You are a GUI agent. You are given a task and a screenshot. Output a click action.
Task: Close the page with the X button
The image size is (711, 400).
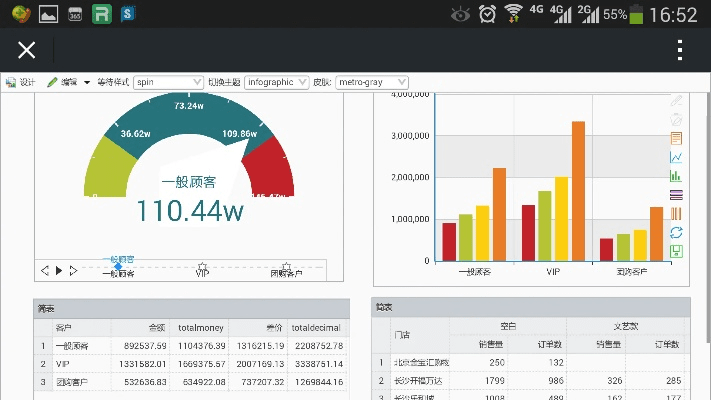(x=27, y=50)
